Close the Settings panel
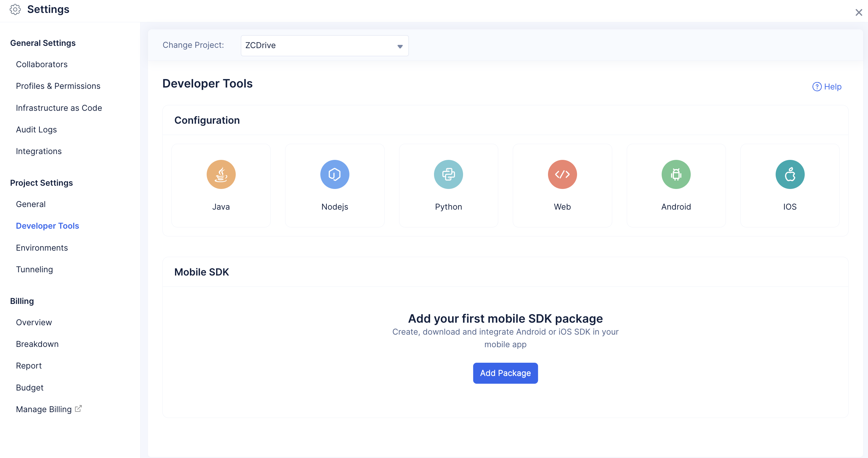Screen dimensions: 868x458 click(x=859, y=13)
